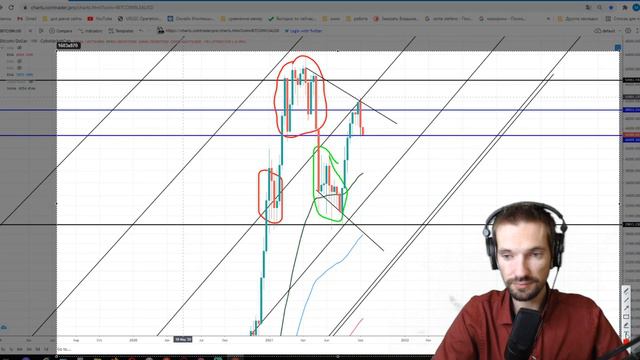Click the screenshot size label 1602x878
Screen dimensions: 640x360
(68, 46)
